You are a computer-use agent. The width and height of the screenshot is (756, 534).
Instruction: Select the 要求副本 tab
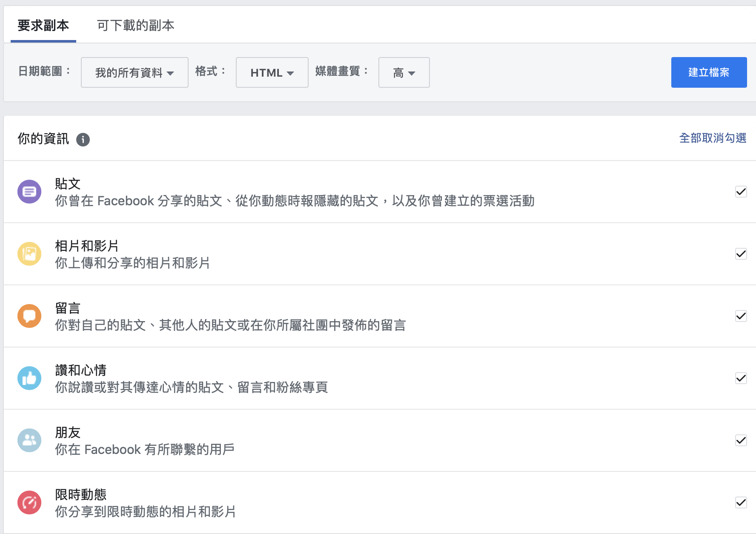tap(43, 26)
